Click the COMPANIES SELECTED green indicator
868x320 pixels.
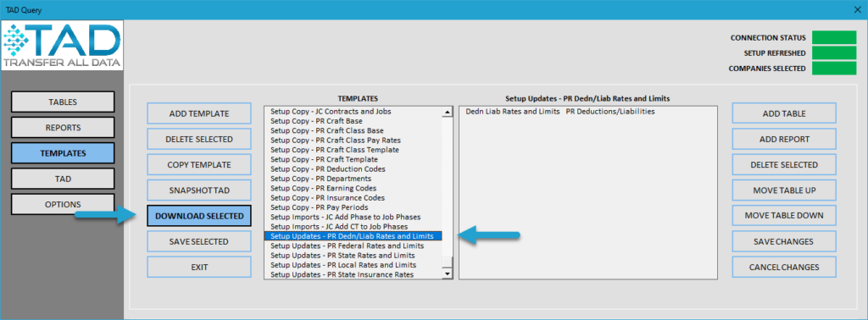pos(834,69)
